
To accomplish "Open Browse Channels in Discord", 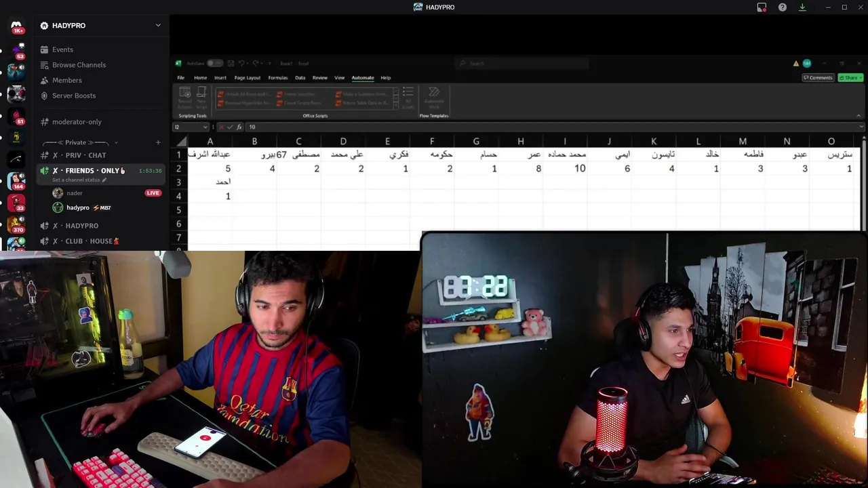I will (79, 65).
